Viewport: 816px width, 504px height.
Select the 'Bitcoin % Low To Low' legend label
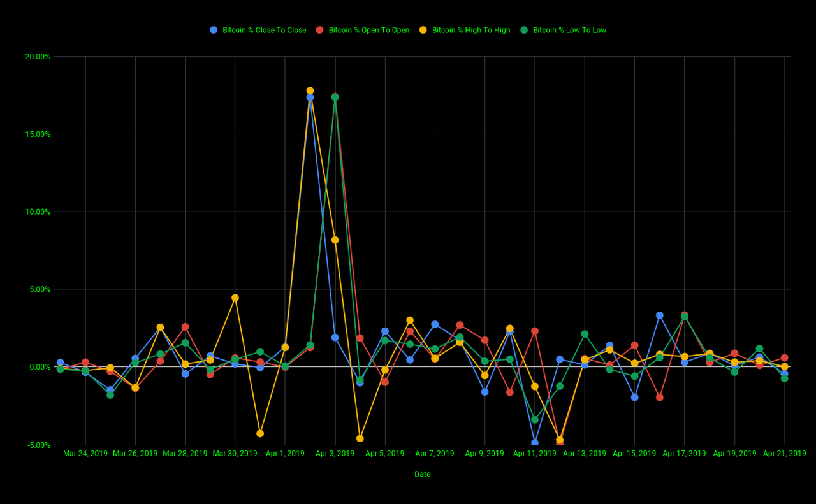[x=570, y=30]
